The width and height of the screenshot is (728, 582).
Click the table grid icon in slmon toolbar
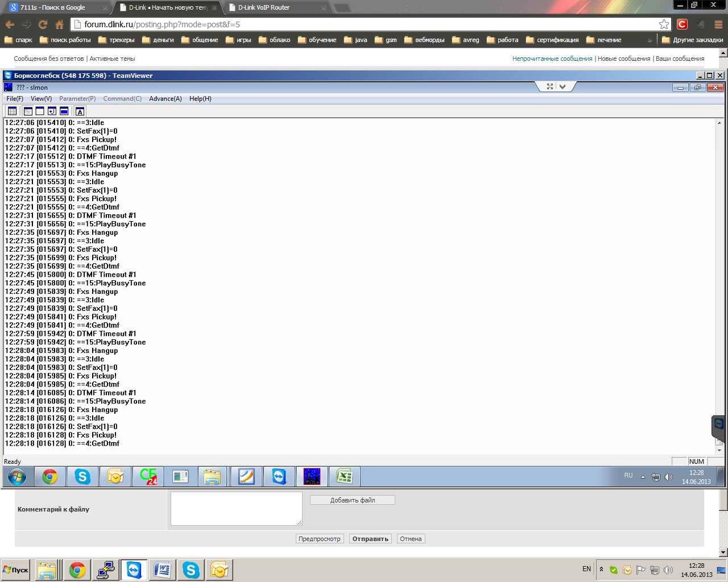[12, 111]
